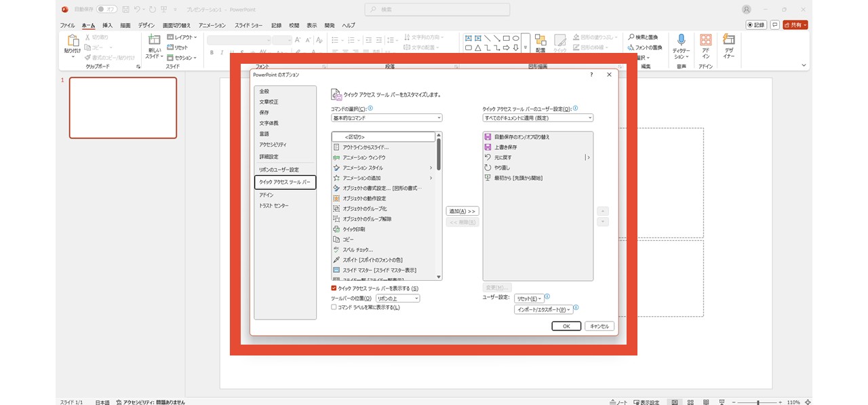Select アニメーション ウィンドウ command in list

[382, 157]
